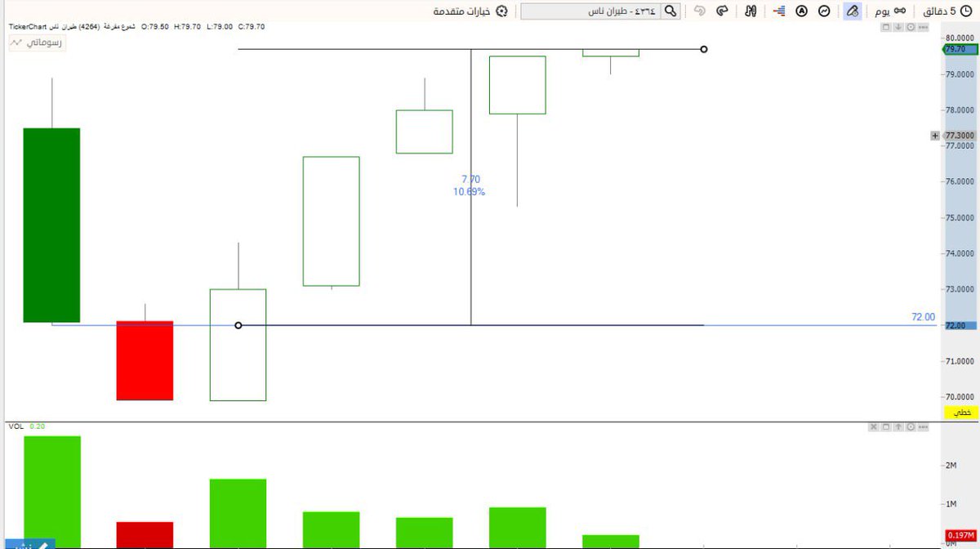
Task: Open volume panel more options dots
Action: (x=923, y=426)
